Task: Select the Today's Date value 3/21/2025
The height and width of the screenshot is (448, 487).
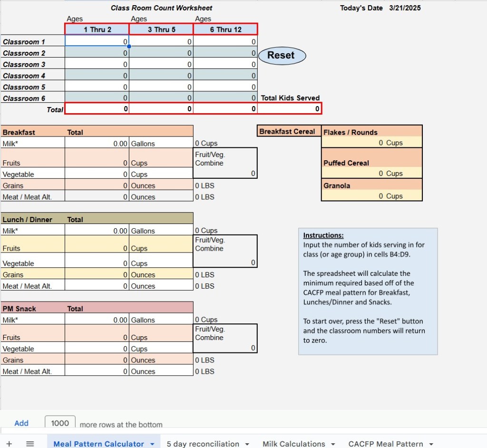Action: (x=405, y=8)
